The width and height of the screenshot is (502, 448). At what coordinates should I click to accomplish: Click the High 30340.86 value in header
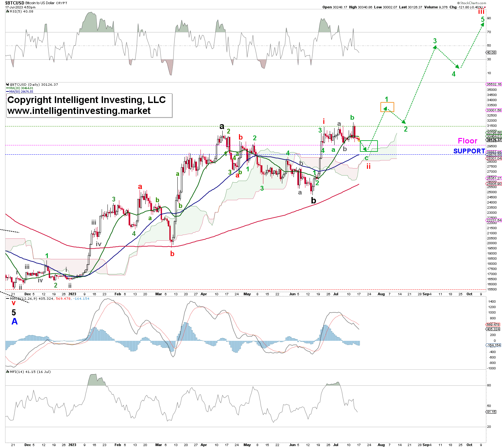point(361,7)
